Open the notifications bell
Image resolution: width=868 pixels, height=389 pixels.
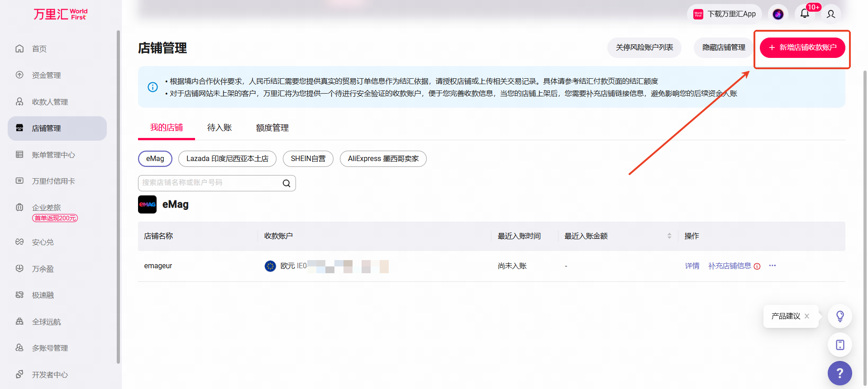(x=805, y=14)
